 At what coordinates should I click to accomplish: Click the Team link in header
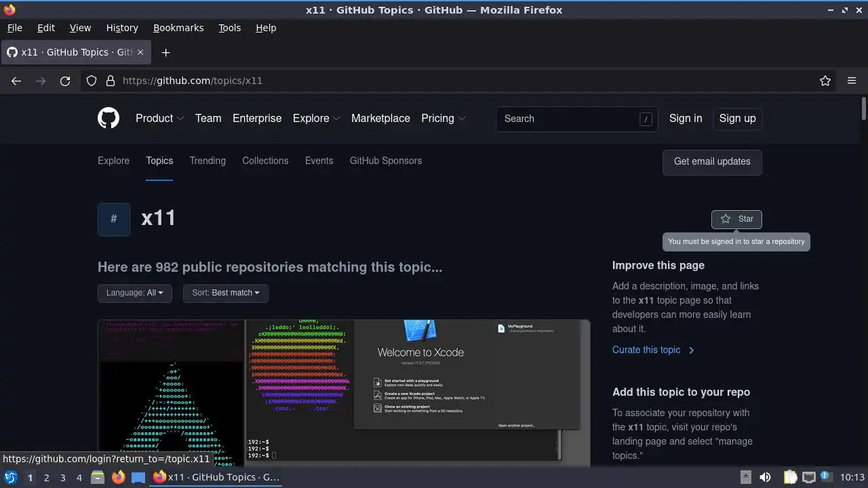[x=208, y=118]
